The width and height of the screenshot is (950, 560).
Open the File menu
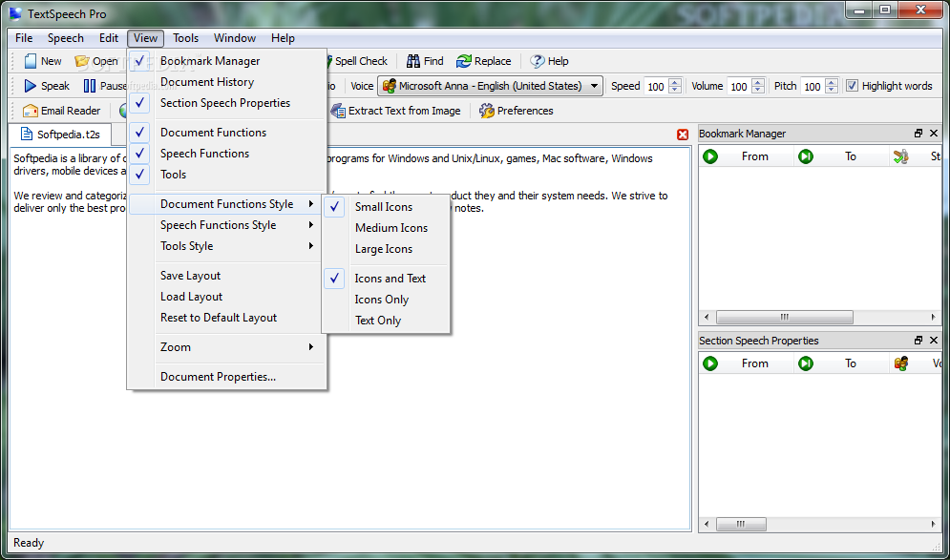click(24, 38)
